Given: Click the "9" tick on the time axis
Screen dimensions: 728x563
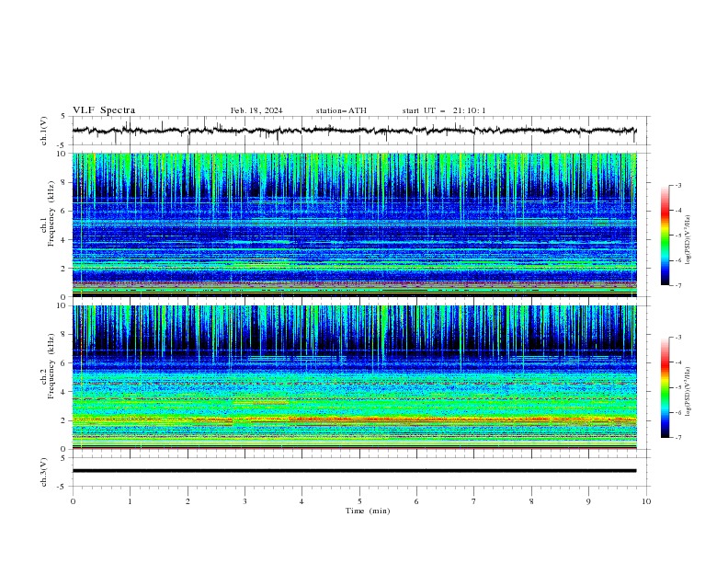Looking at the screenshot, I should (588, 501).
